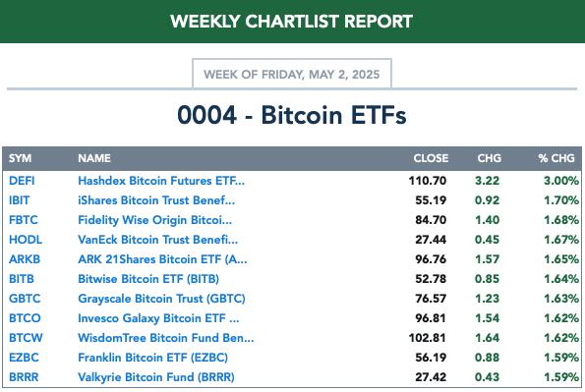This screenshot has height=392, width=585.
Task: Open the IBIT symbol link
Action: [x=19, y=200]
